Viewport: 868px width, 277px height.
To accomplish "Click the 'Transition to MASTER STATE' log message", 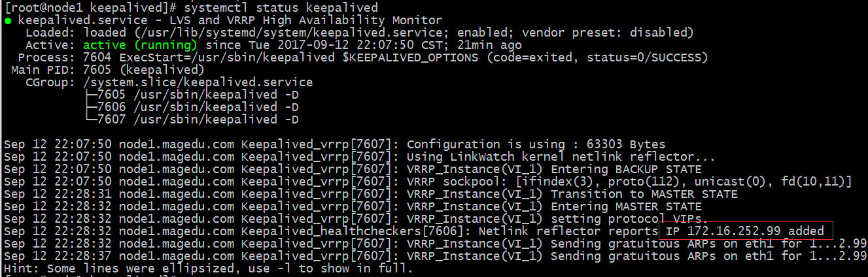I will coord(644,194).
